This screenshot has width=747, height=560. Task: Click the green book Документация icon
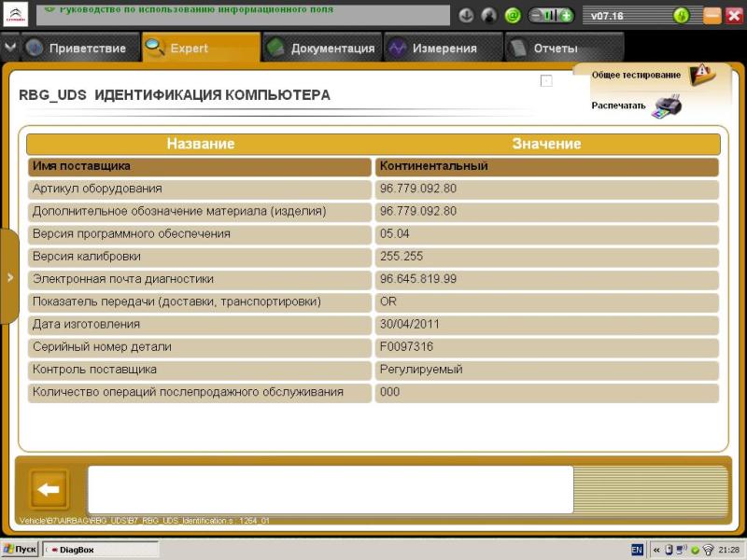pyautogui.click(x=275, y=49)
